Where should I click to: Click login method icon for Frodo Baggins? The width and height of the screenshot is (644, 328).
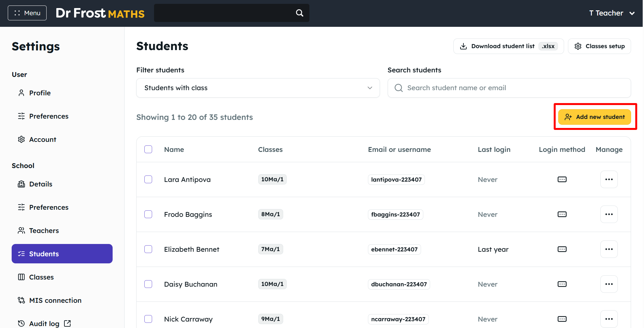[x=562, y=214]
